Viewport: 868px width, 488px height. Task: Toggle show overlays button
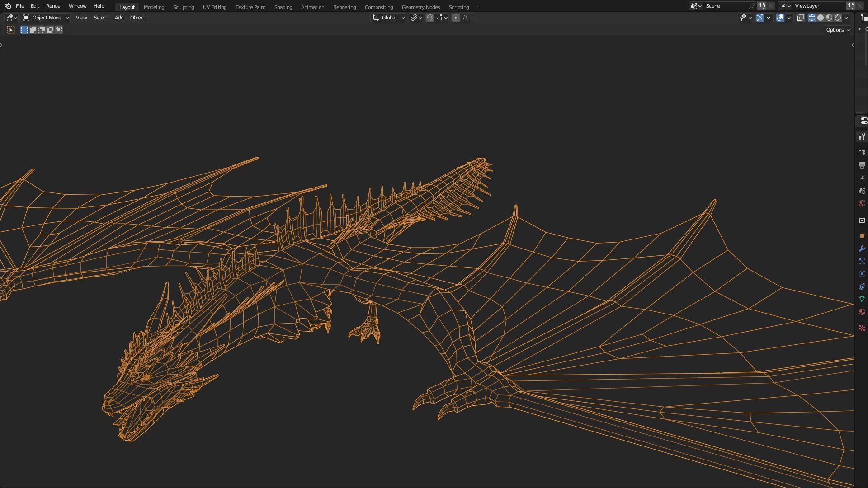(x=780, y=18)
